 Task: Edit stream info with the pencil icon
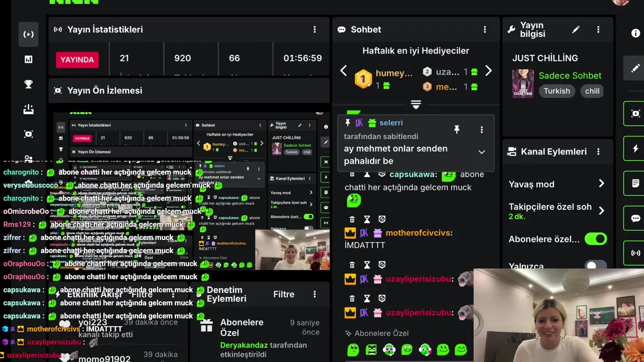[x=576, y=30]
